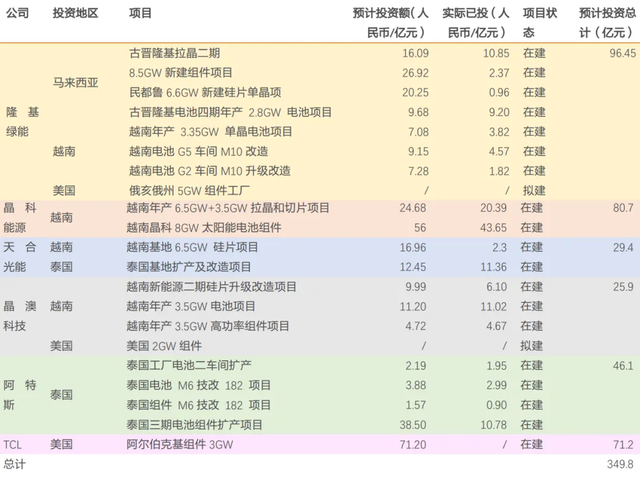Select the 349.8 grand total value

pos(620,464)
